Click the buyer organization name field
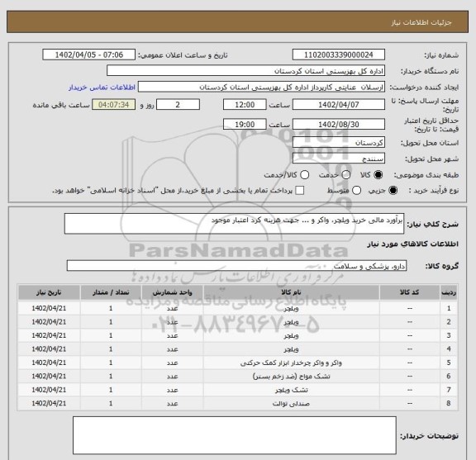Image resolution: width=476 pixels, height=460 pixels. [x=246, y=71]
